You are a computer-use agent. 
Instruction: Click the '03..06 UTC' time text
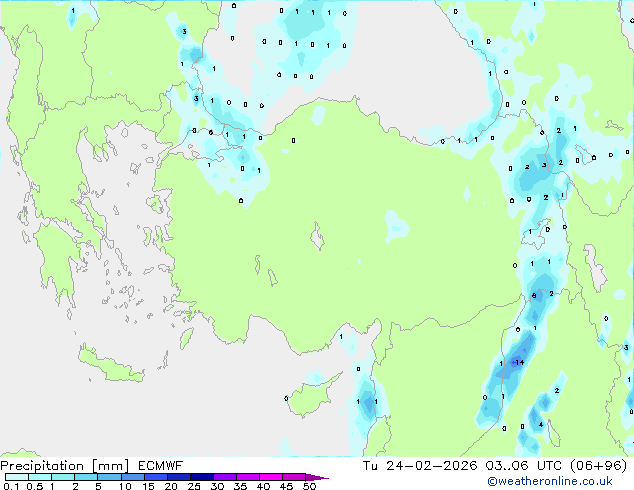(x=523, y=466)
